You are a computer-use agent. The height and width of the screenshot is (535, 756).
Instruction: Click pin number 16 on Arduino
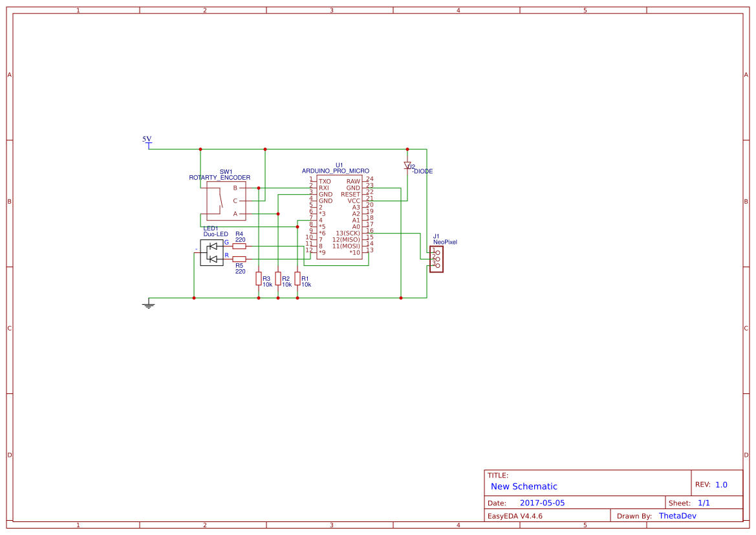pyautogui.click(x=370, y=231)
